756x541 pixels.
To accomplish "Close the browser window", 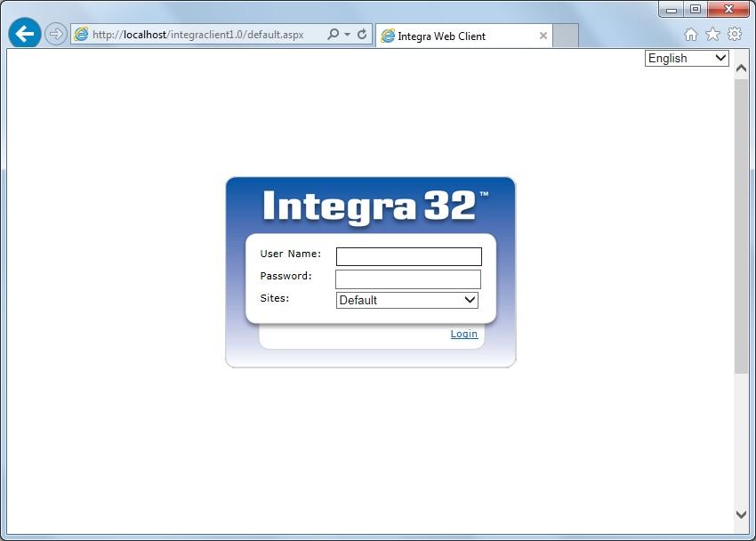I will (728, 9).
